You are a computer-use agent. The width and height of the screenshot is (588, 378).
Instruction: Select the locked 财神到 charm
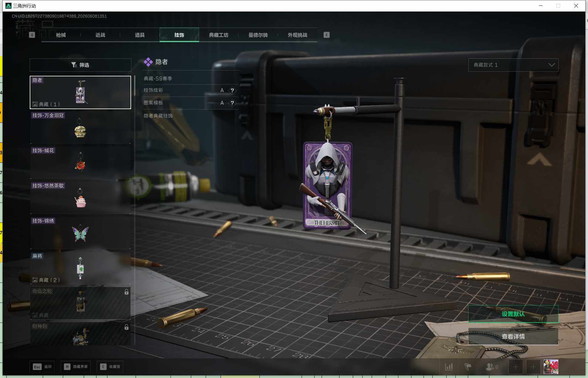coord(80,333)
